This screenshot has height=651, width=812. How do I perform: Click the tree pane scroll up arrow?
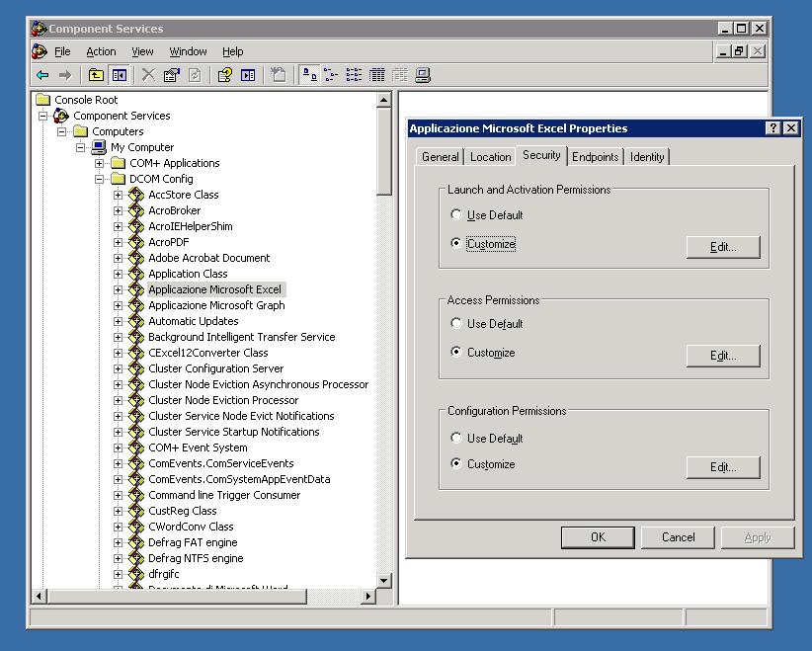[383, 100]
